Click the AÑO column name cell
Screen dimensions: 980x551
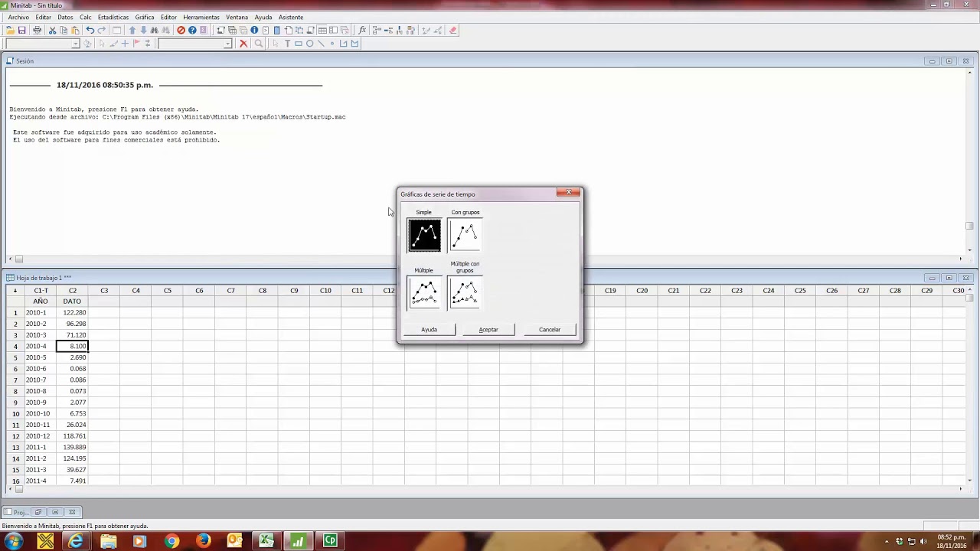click(41, 302)
